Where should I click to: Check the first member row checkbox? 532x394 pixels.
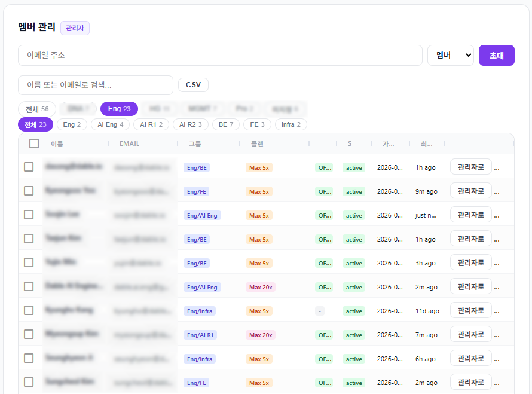(29, 167)
